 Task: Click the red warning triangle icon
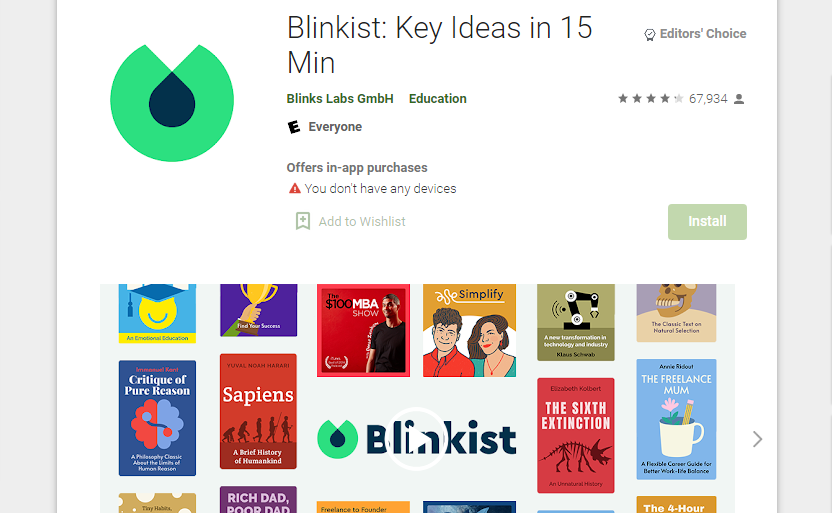click(294, 188)
